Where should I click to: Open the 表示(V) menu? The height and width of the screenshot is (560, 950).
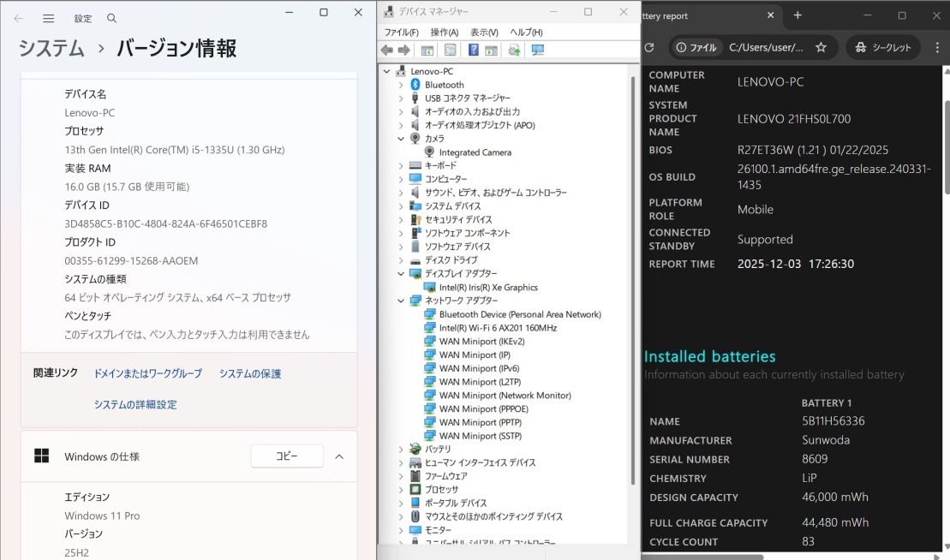tap(484, 33)
